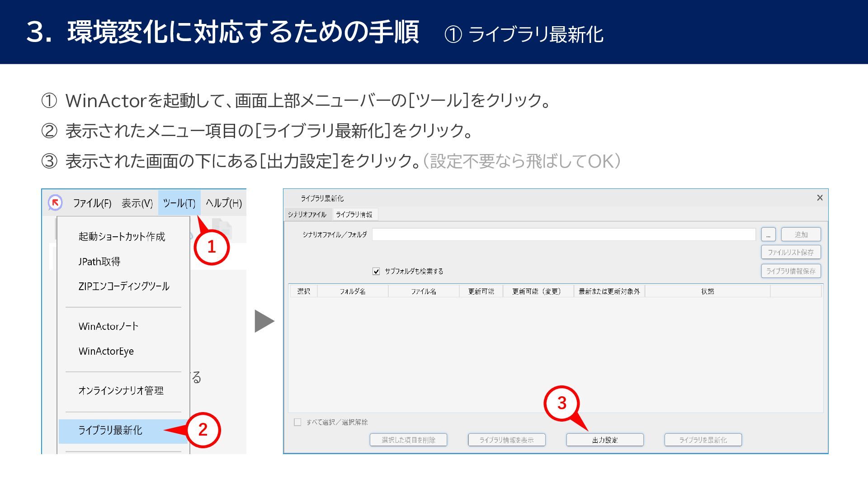Viewport: 868px width, 488px height.
Task: Switch to the シナリオファイル tab
Action: tap(307, 214)
